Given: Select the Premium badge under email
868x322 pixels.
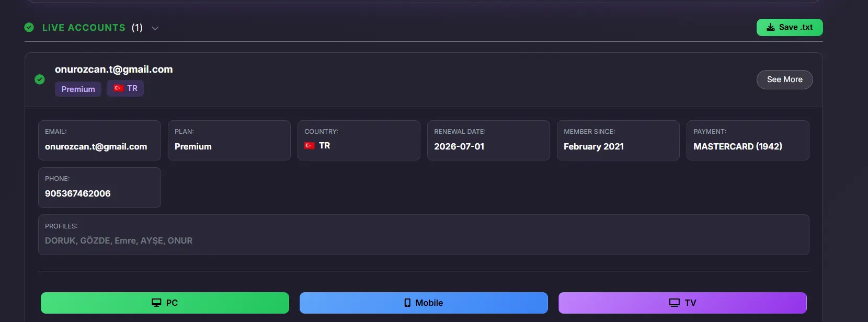Looking at the screenshot, I should (78, 89).
